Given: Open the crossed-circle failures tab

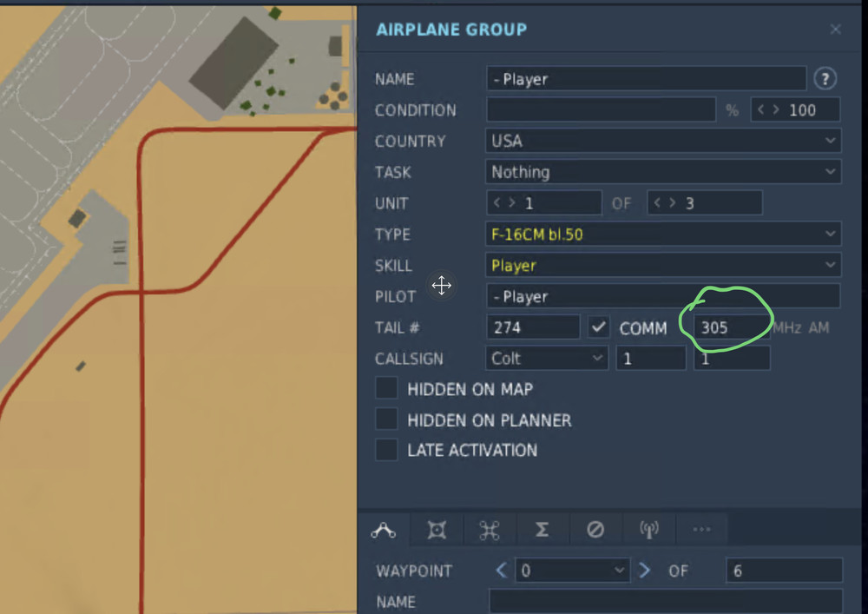Looking at the screenshot, I should 595,530.
